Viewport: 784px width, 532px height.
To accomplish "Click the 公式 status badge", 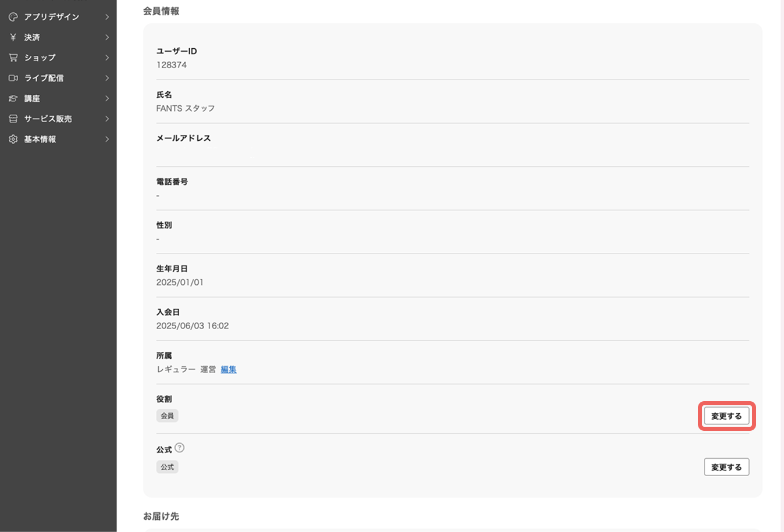I will (168, 467).
